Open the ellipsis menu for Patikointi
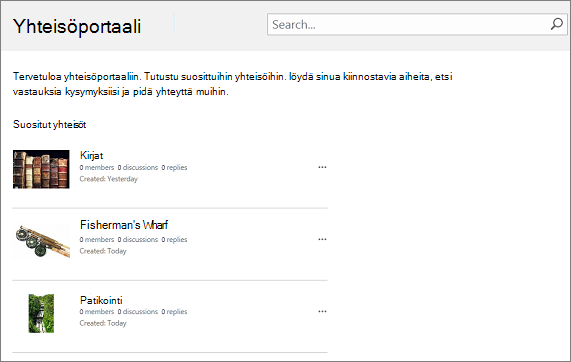 (x=322, y=311)
